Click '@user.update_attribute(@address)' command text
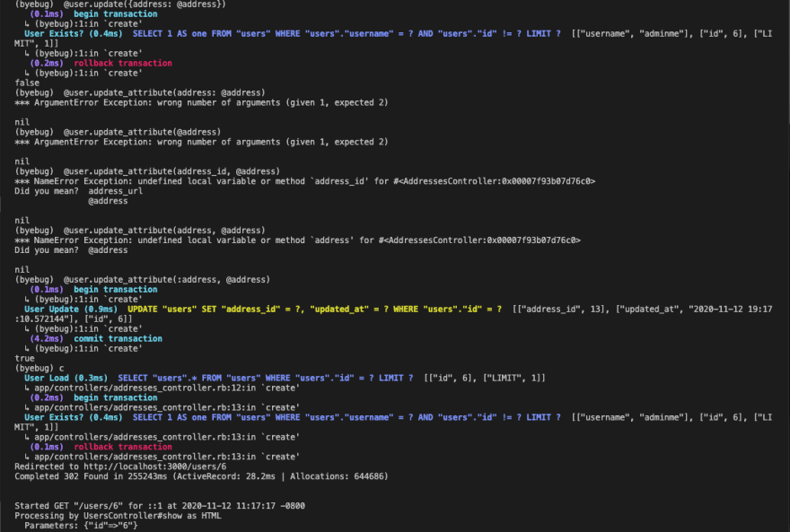This screenshot has width=790, height=532. 142,132
